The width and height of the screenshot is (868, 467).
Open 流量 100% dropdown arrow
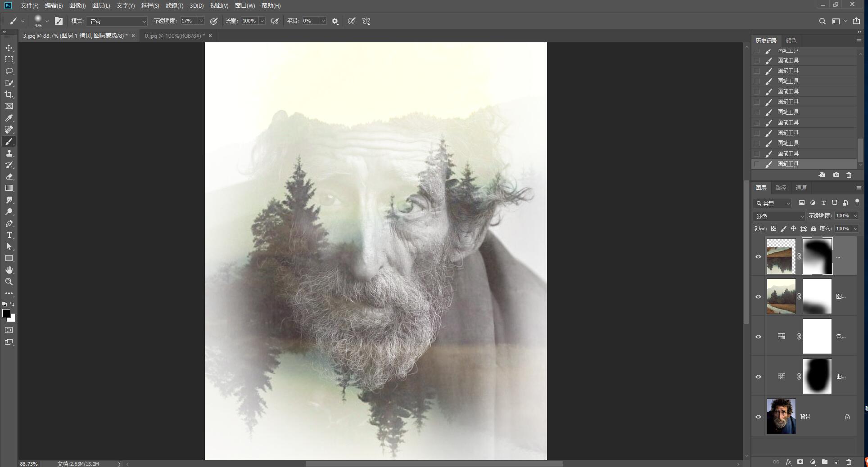point(262,21)
